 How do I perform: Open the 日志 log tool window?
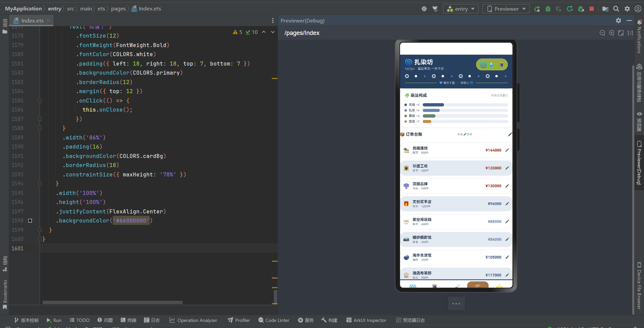(152, 320)
